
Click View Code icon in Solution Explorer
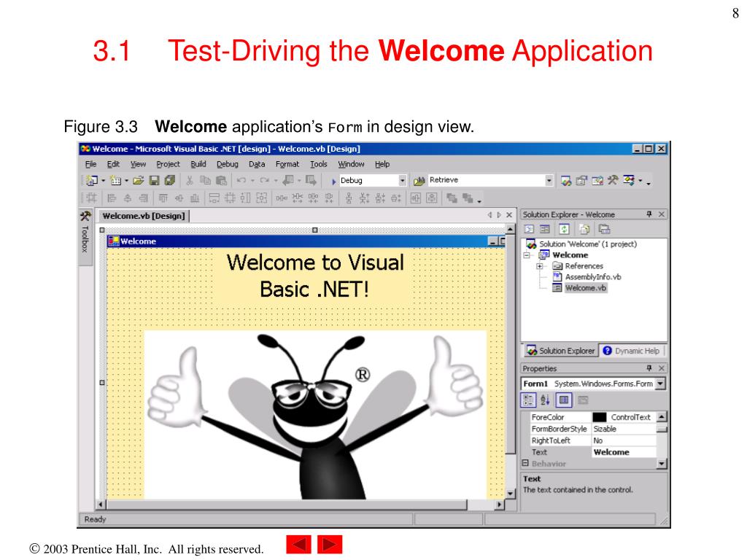tap(529, 229)
